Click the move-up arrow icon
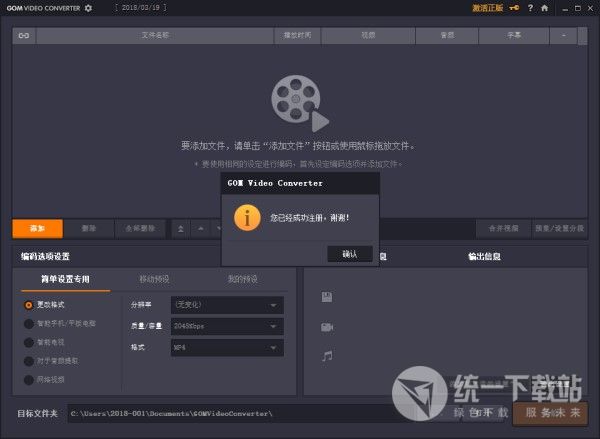The image size is (600, 439). click(200, 228)
